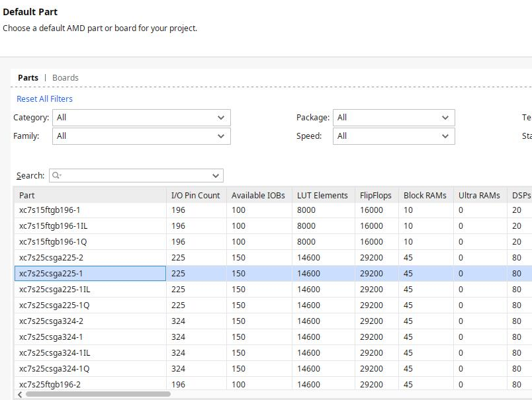Switch to the Boards tab
The image size is (532, 400).
[65, 78]
